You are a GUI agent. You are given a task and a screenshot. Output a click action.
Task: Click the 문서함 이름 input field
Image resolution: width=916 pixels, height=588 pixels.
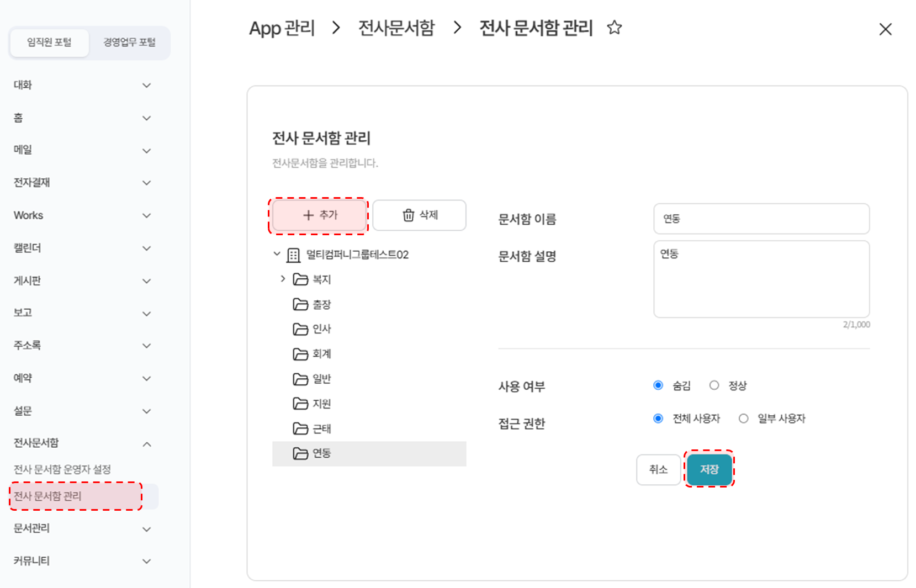click(761, 219)
